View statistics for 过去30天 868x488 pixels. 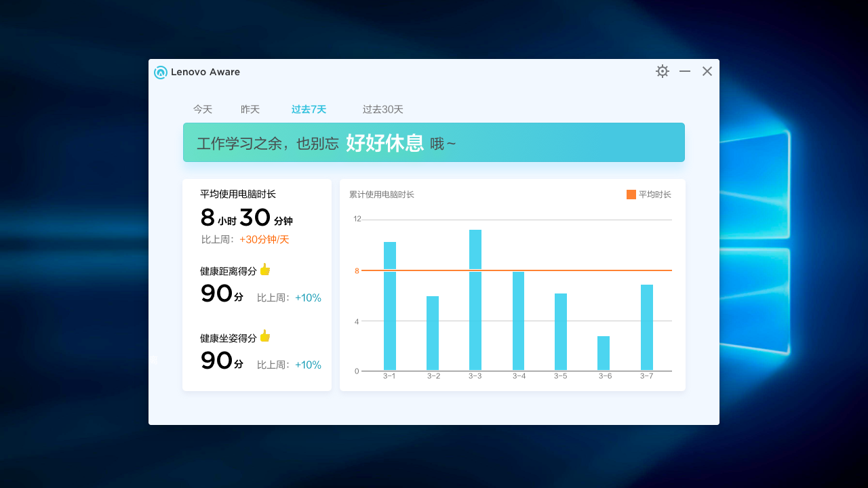pyautogui.click(x=382, y=109)
